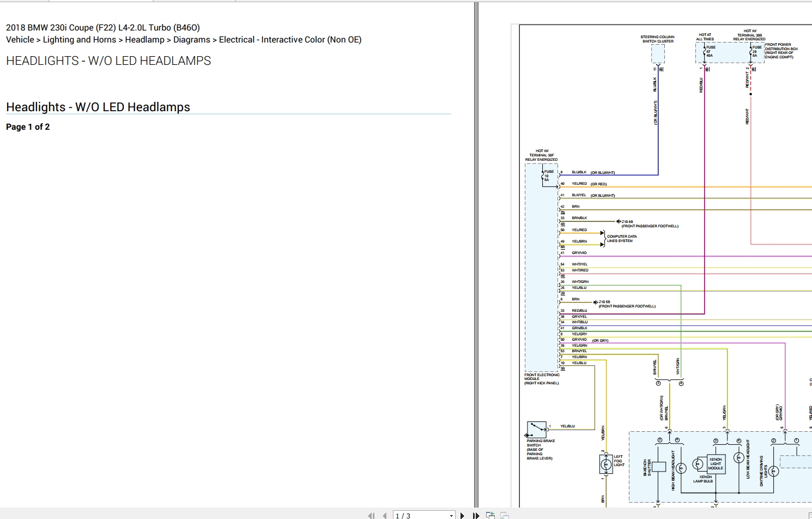
Task: Click the XENON LAMP BULB label
Action: tap(704, 479)
